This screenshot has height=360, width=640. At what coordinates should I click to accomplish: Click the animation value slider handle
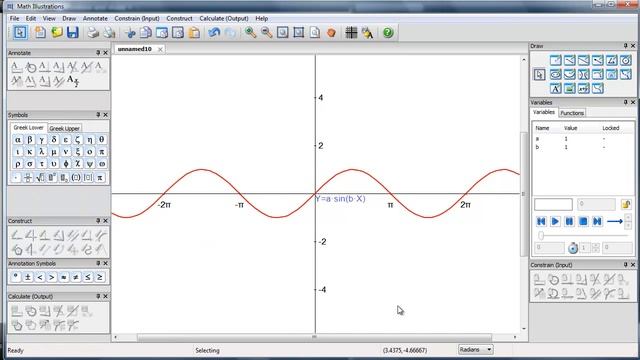541,236
